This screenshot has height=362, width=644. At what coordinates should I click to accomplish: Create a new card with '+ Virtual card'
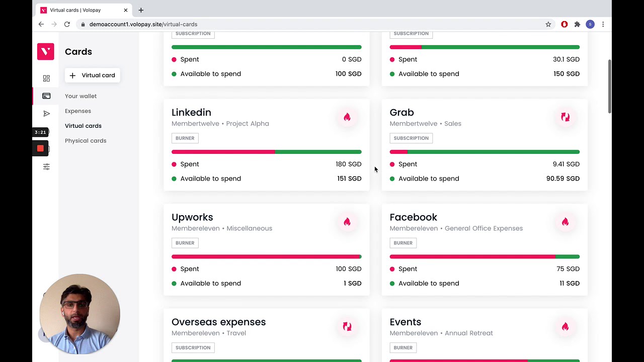point(93,75)
